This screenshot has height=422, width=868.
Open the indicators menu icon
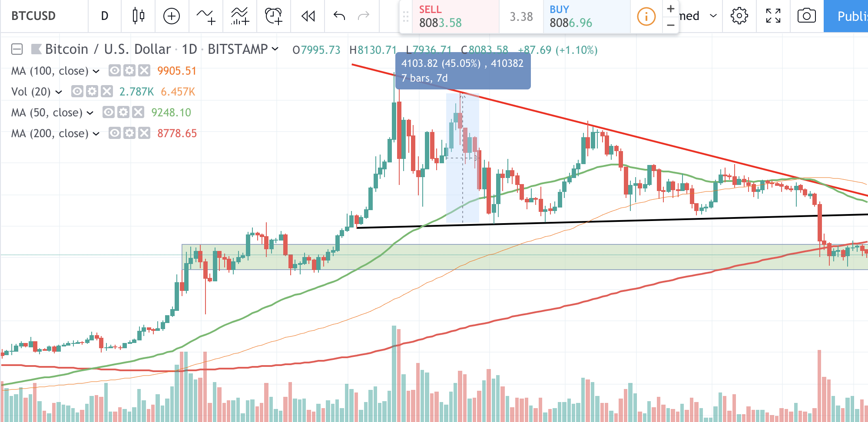pyautogui.click(x=205, y=16)
